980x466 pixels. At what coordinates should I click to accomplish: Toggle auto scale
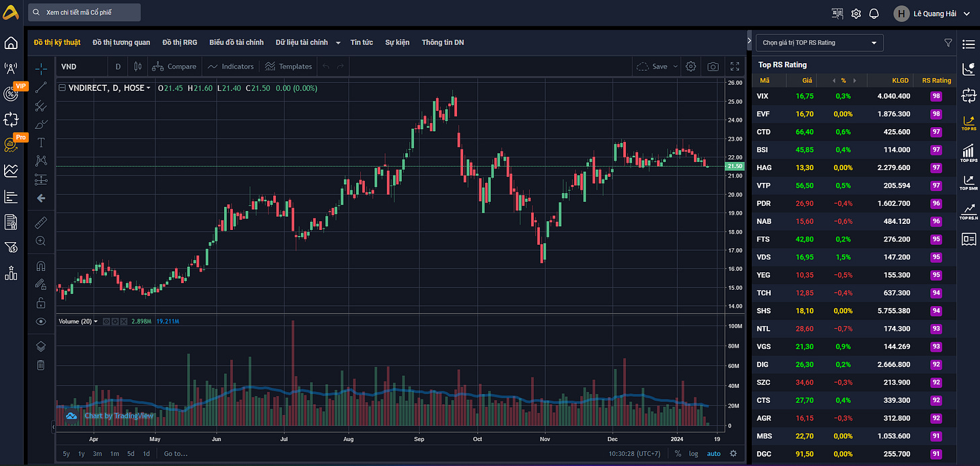[713, 453]
